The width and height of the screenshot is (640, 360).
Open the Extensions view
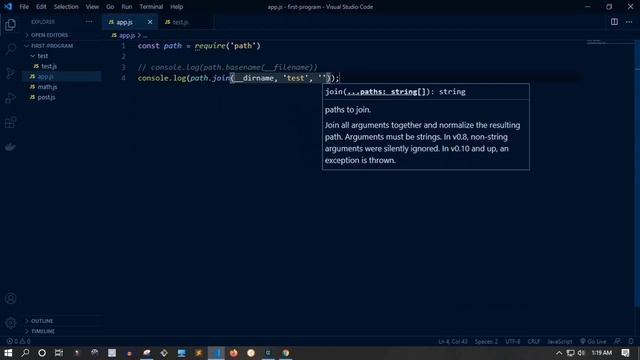pos(11,122)
